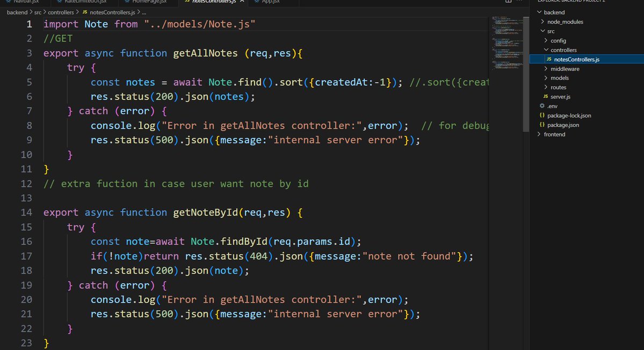Close the notesControllers.js editor tab

242,1
